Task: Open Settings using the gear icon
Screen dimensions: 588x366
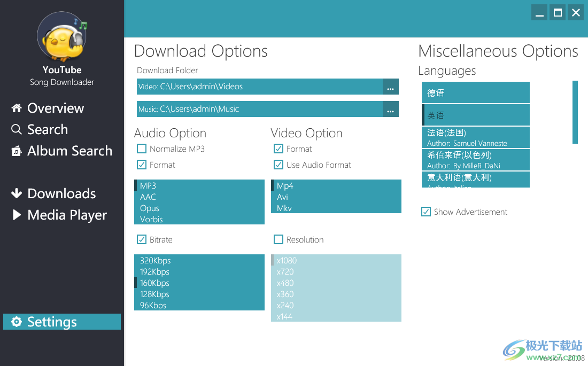Action: 16,321
